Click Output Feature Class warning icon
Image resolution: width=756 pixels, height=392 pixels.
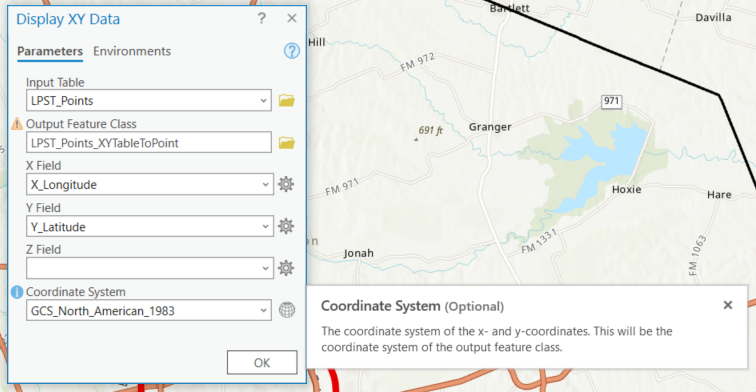17,124
